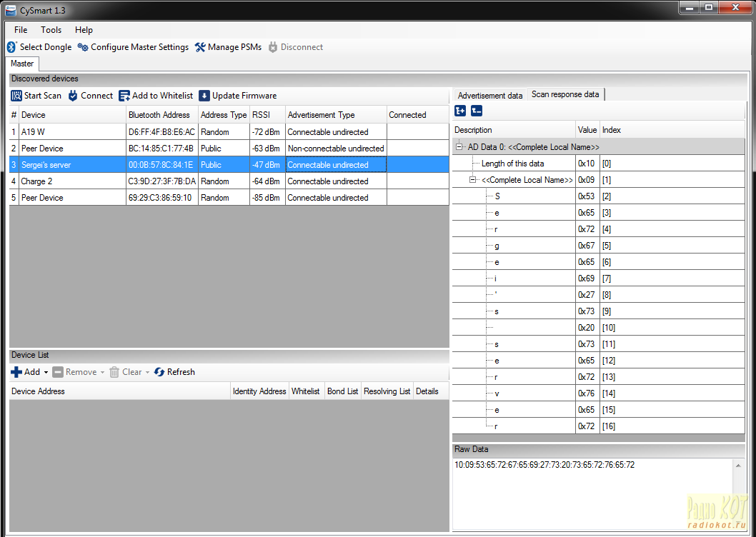The image size is (756, 537).
Task: Click the Connect plug icon
Action: click(x=73, y=96)
